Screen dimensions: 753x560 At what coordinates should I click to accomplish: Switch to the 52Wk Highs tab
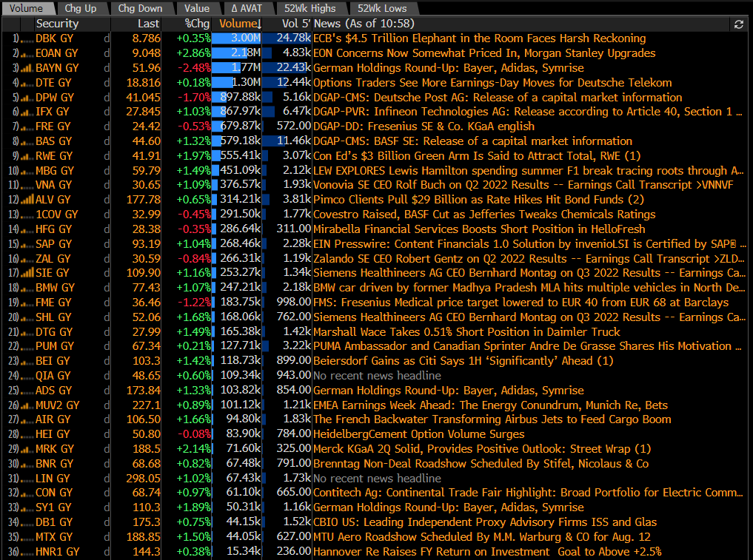[x=309, y=8]
